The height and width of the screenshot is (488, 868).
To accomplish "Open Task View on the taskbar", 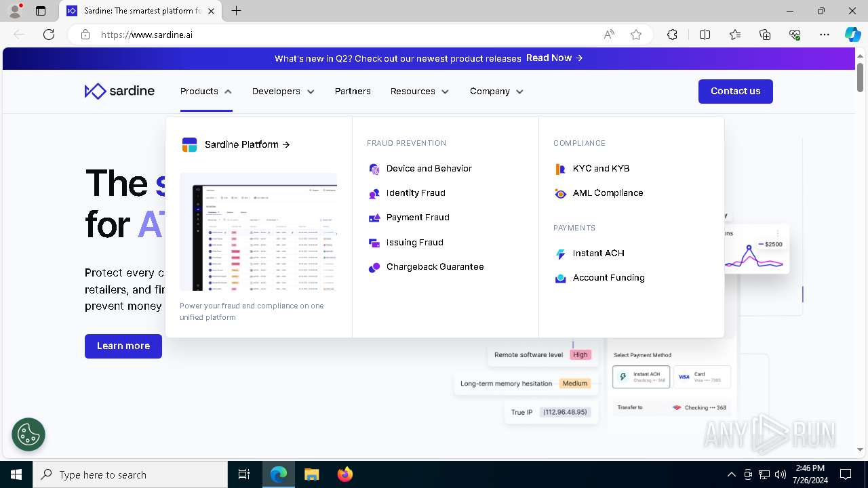I will (244, 474).
